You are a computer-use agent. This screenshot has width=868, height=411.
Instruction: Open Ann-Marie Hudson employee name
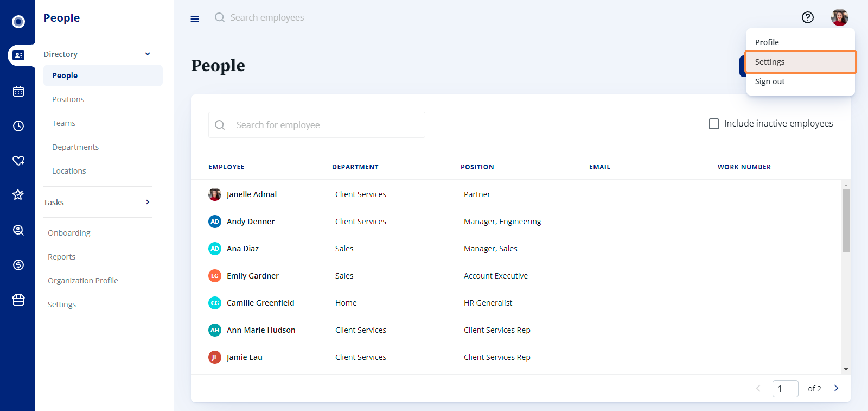click(x=261, y=330)
